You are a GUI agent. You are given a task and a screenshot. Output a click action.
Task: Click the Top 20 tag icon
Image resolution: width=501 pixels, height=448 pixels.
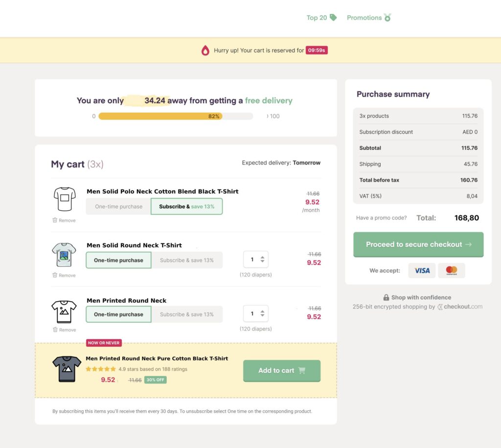pyautogui.click(x=333, y=18)
